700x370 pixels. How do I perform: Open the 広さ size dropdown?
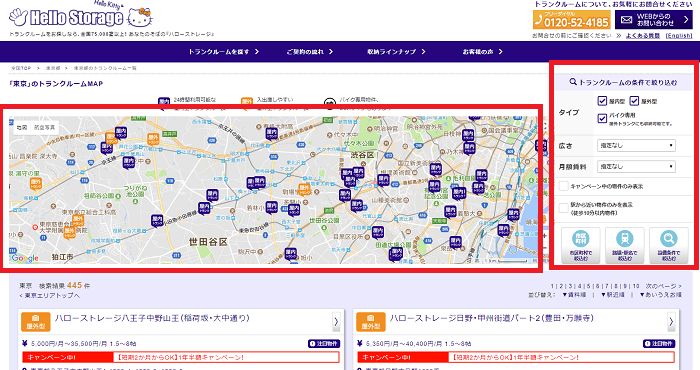point(636,146)
